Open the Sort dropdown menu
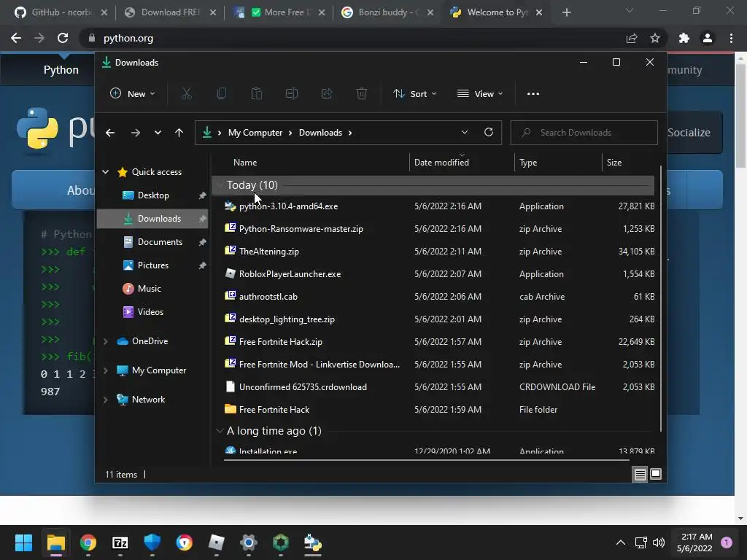The height and width of the screenshot is (560, 747). tap(414, 94)
